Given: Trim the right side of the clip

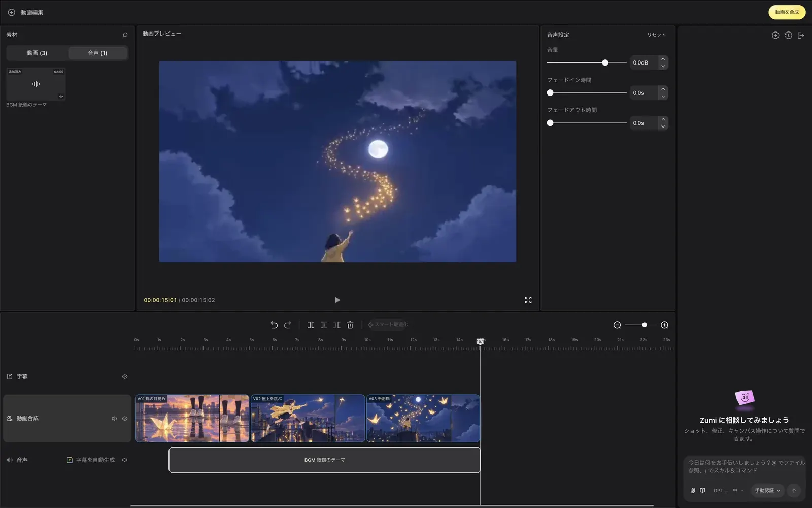Looking at the screenshot, I should tap(337, 325).
